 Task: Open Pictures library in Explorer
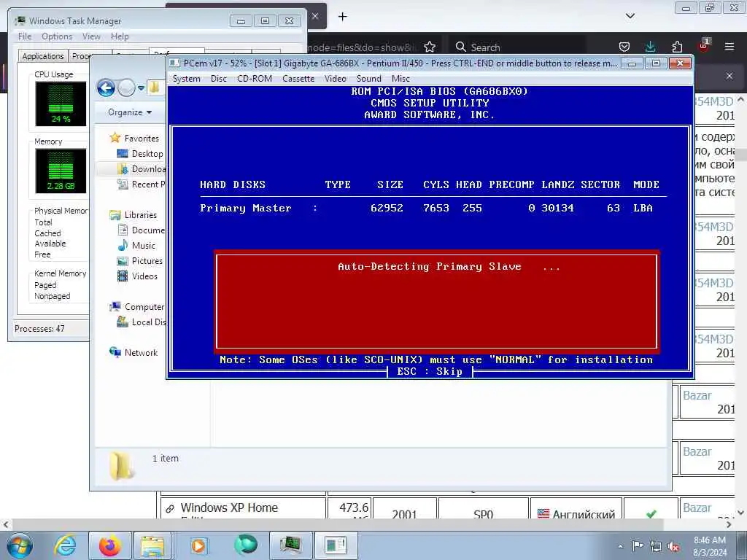pos(147,260)
